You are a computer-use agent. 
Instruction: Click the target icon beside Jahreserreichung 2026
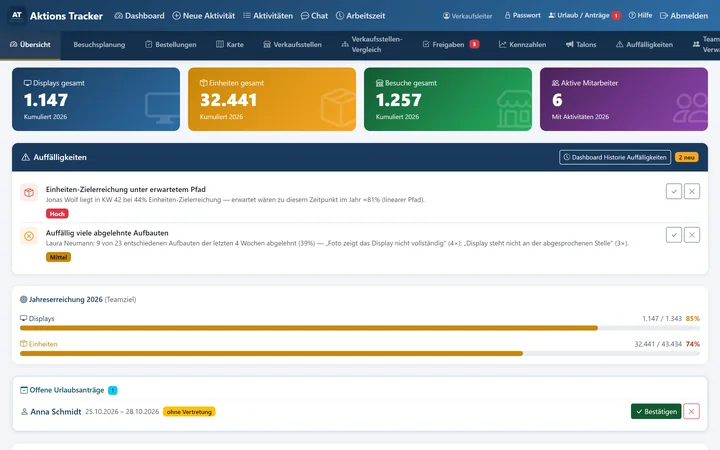click(x=23, y=299)
